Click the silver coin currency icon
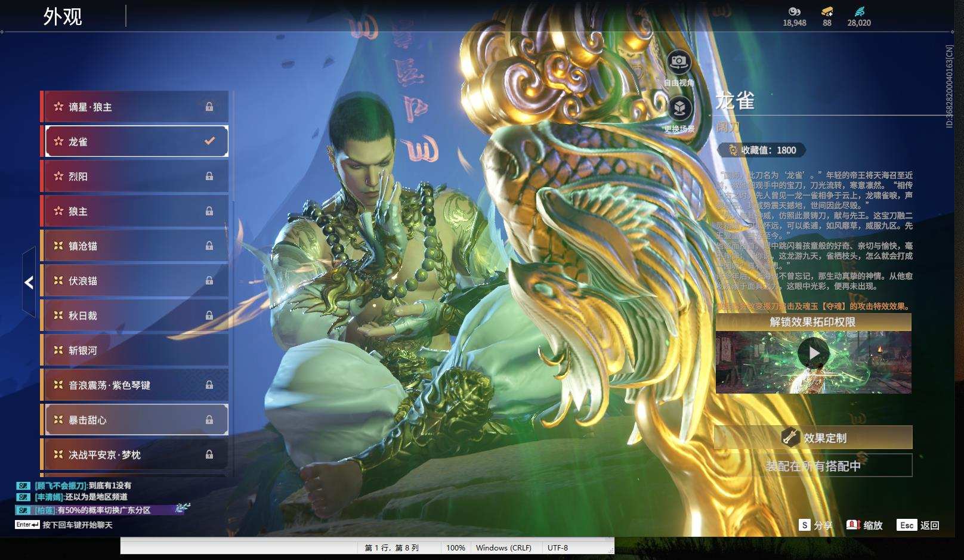The height and width of the screenshot is (560, 964). coord(794,11)
